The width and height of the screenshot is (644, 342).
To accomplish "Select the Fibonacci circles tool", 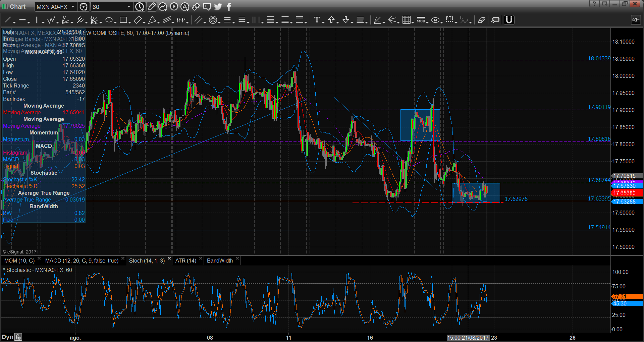I will [213, 20].
